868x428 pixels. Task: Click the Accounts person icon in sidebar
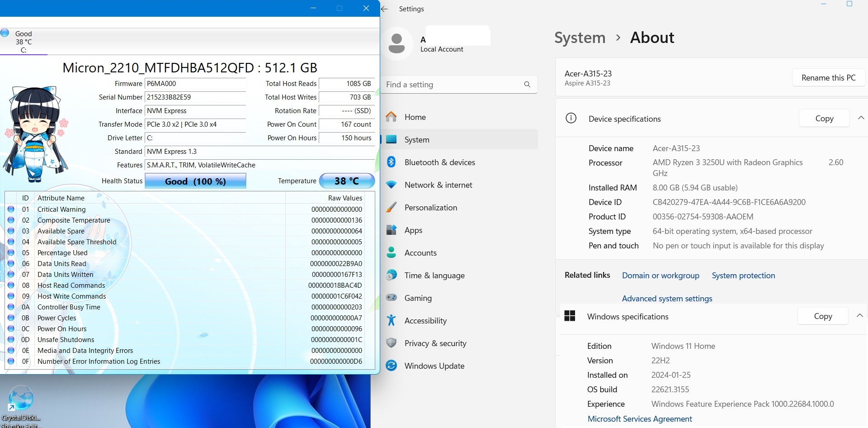391,252
